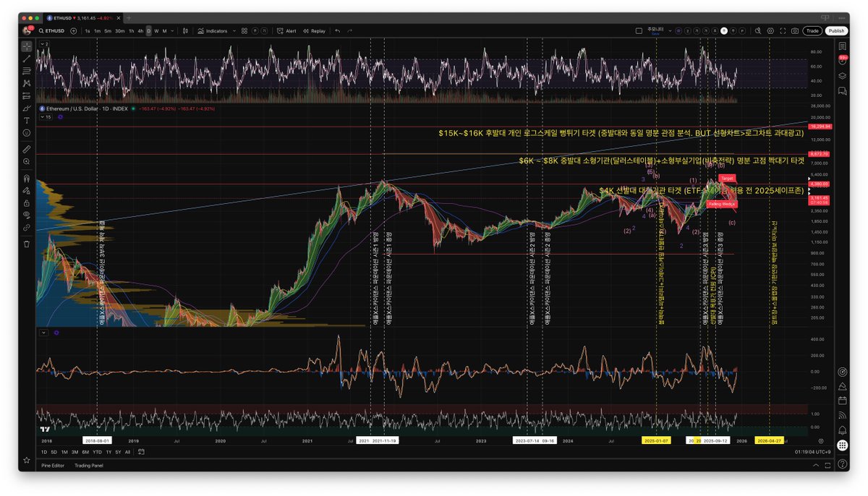Start bar Replay mode
868x496 pixels.
coord(314,31)
